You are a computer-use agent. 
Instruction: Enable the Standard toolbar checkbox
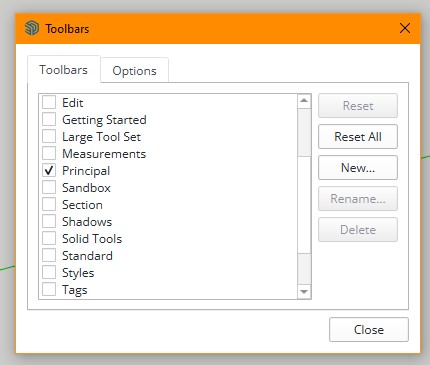click(49, 255)
